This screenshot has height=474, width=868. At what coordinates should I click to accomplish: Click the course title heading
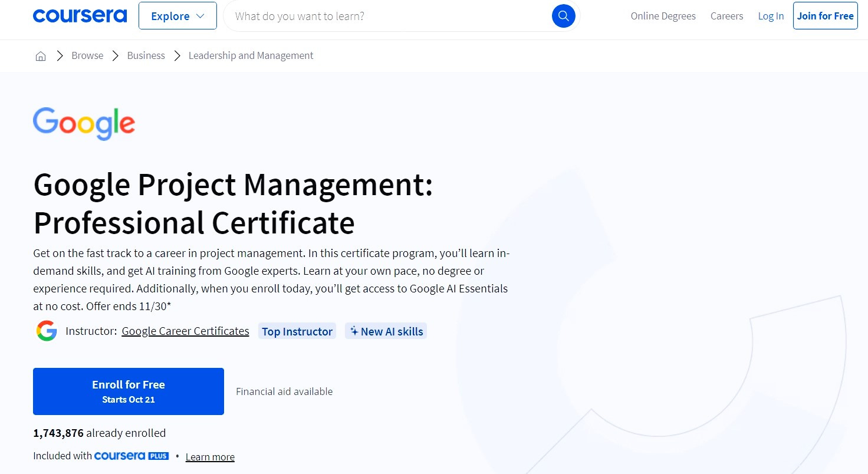(x=233, y=203)
